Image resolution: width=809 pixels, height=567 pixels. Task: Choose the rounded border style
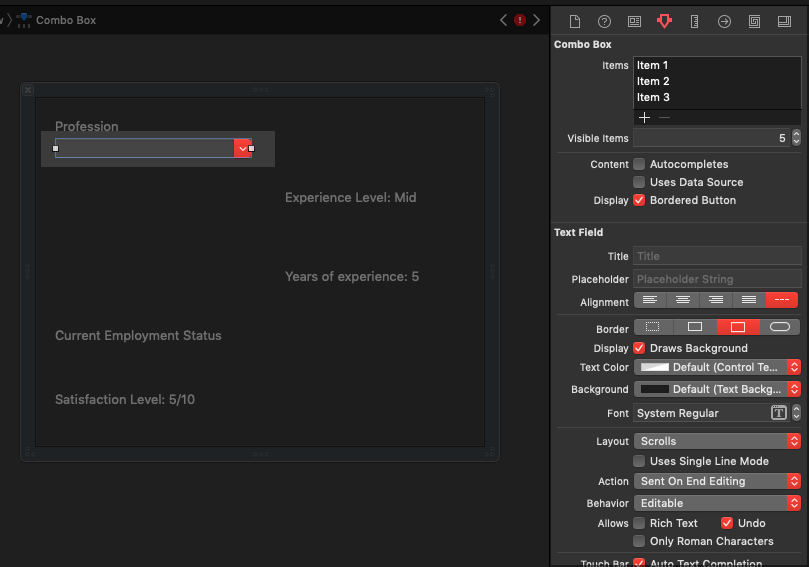[x=780, y=327]
